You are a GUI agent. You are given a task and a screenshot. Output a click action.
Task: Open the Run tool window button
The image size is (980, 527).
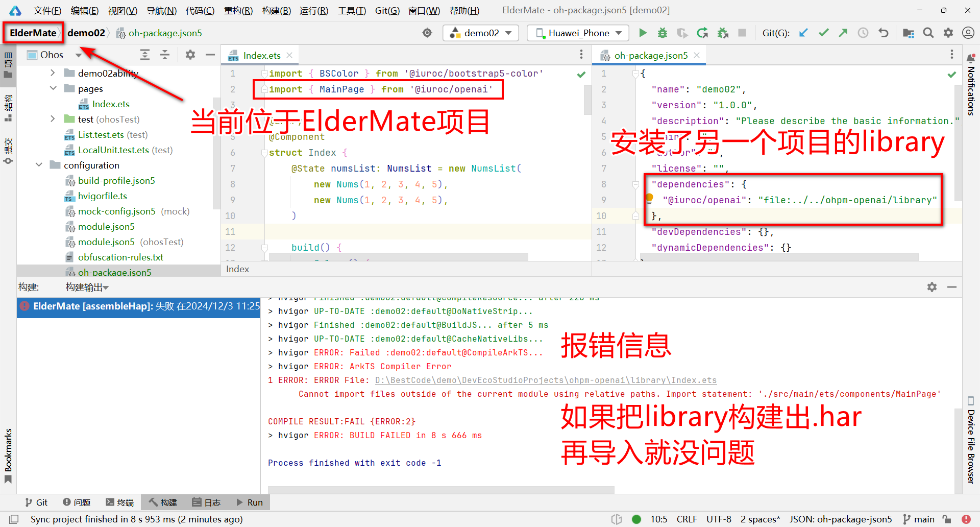pyautogui.click(x=250, y=502)
